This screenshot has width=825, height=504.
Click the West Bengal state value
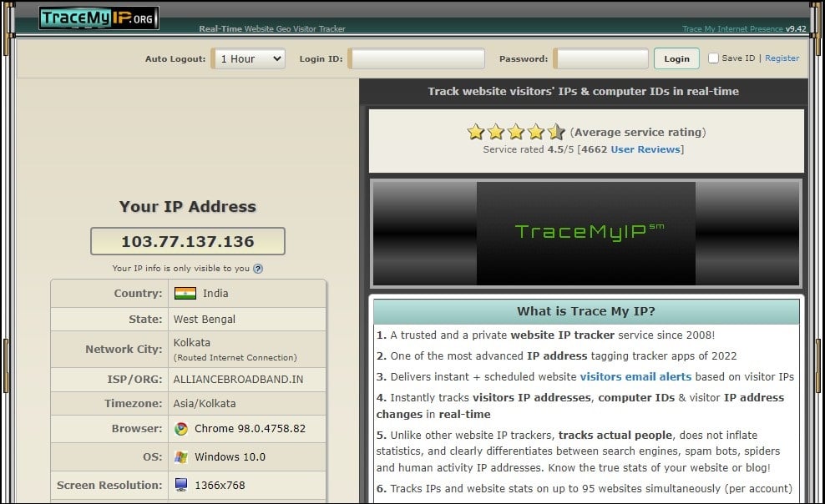point(204,319)
